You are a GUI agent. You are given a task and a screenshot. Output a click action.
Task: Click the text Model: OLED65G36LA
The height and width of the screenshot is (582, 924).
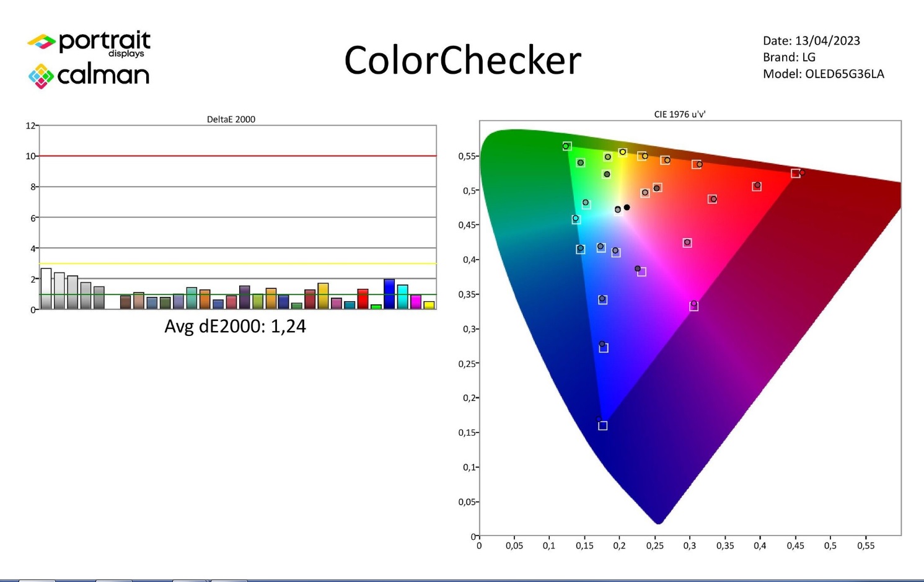[823, 74]
